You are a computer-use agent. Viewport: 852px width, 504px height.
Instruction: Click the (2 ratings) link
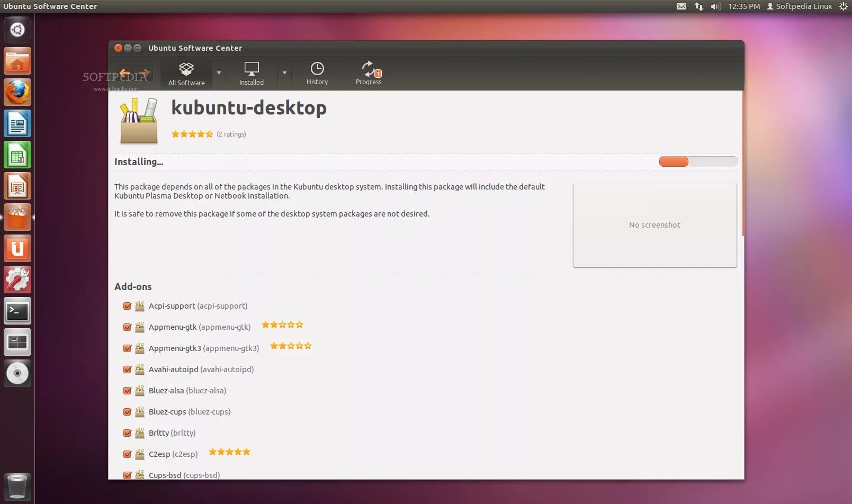tap(231, 134)
